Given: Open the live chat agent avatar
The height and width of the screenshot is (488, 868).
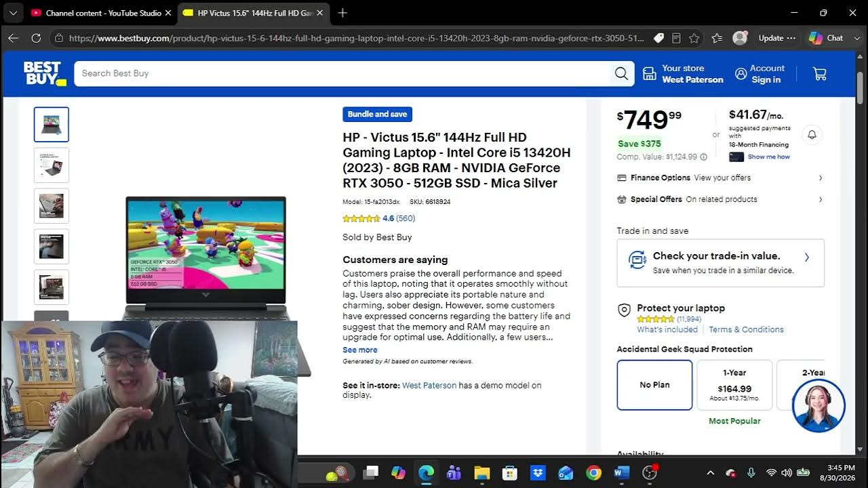Looking at the screenshot, I should pyautogui.click(x=818, y=405).
